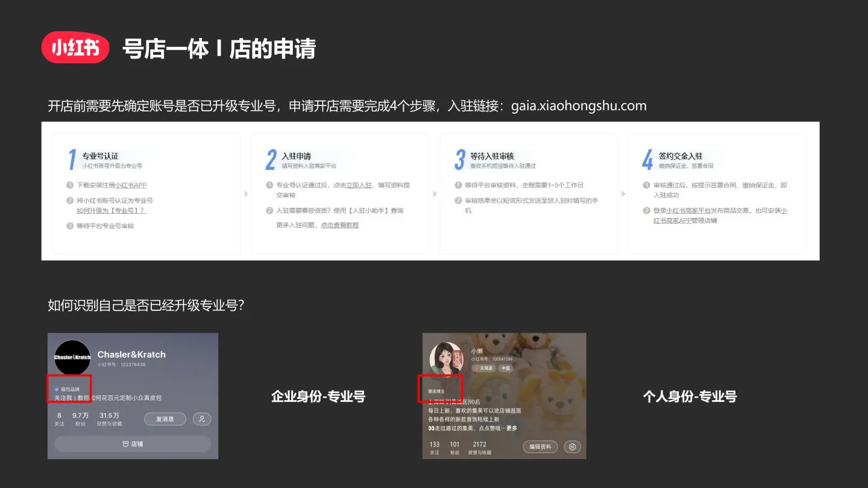
Task: Click the arrow between steps 1 and 2
Action: tap(246, 194)
